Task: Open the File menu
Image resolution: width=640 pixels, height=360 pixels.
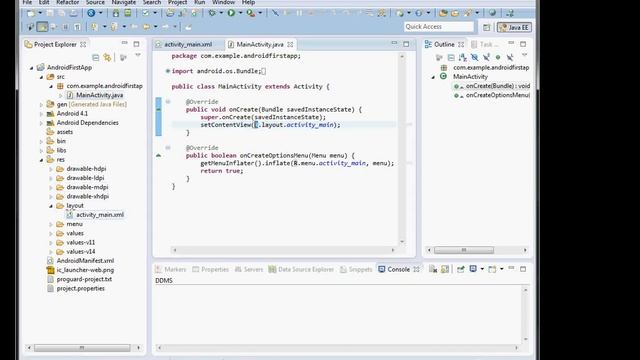Action: [x=27, y=2]
